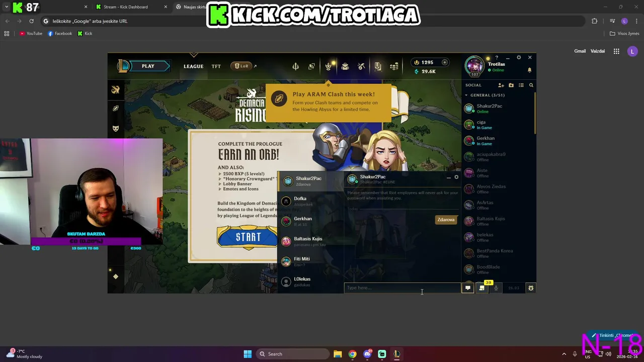Open the help question mark icon
This screenshot has height=362, width=644.
497,58
